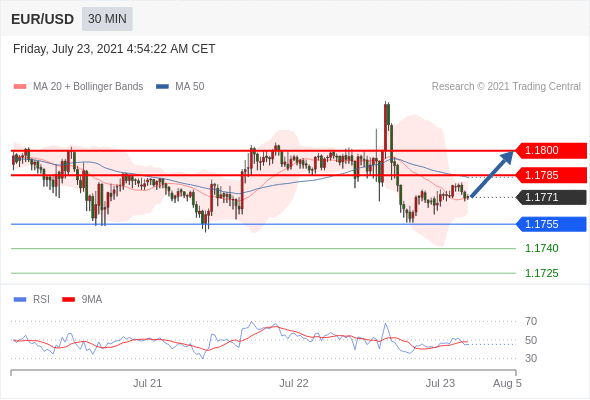Click the 30 MIN timeframe button
The width and height of the screenshot is (590, 400).
[107, 19]
